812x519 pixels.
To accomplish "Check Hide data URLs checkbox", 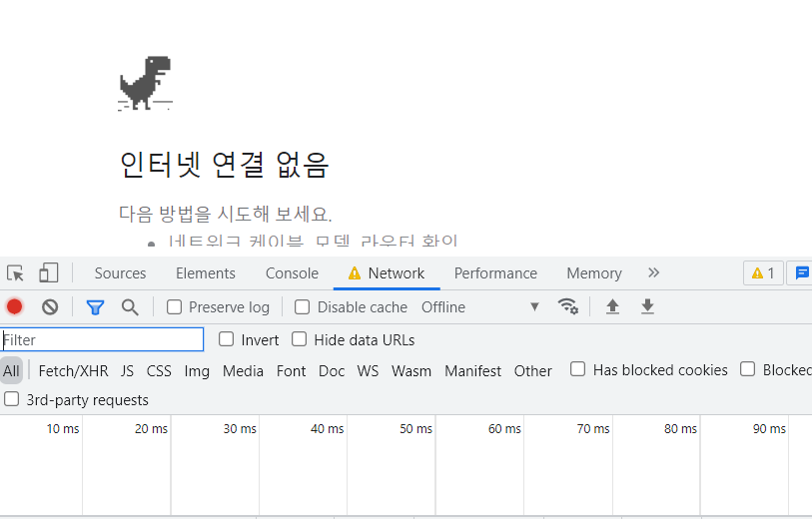I will (299, 339).
